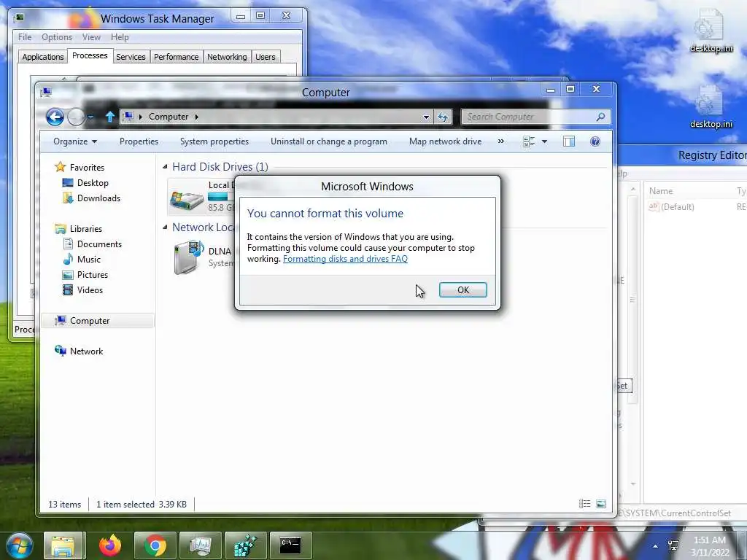Select the lower desktop.ini desktop icon
This screenshot has width=747, height=560.
point(711,108)
